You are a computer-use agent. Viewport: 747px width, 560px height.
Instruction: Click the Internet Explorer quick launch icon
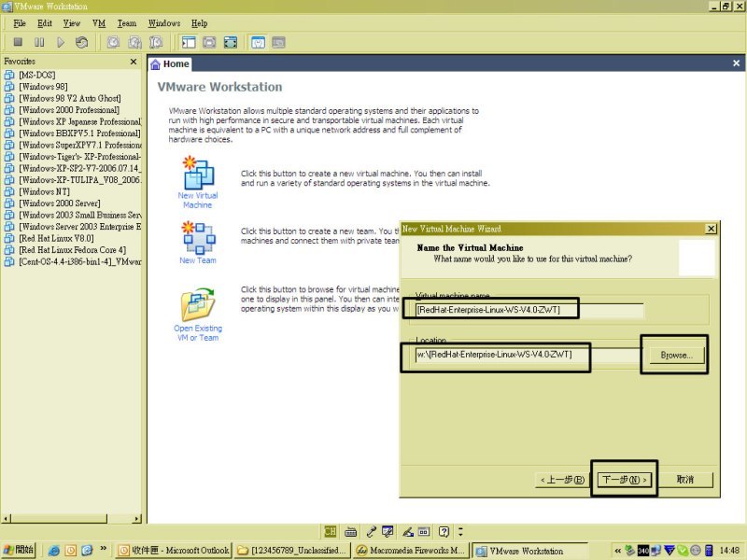tap(54, 551)
